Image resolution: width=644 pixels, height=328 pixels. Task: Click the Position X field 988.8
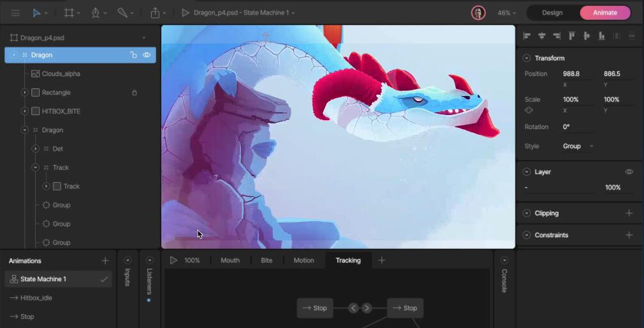578,74
